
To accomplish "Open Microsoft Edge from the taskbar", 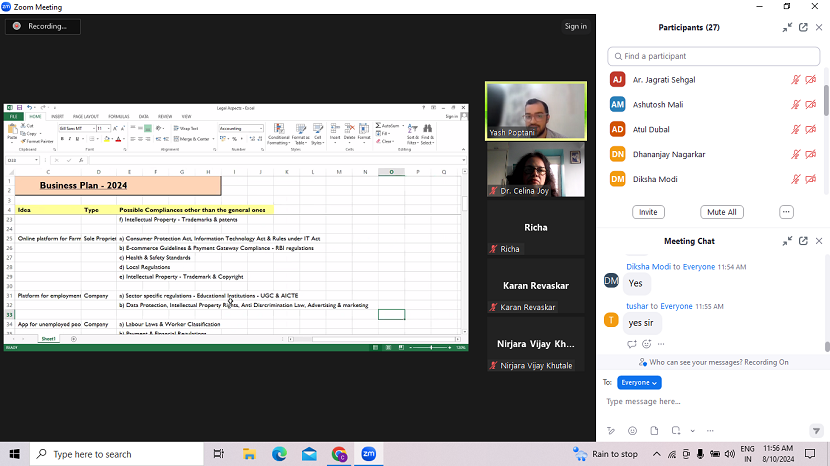I will (279, 454).
